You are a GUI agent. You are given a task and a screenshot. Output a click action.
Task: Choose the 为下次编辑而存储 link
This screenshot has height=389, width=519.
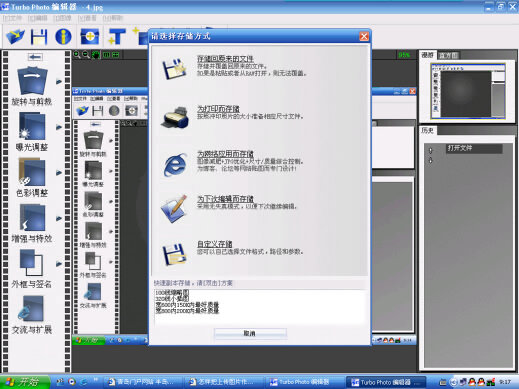point(225,199)
